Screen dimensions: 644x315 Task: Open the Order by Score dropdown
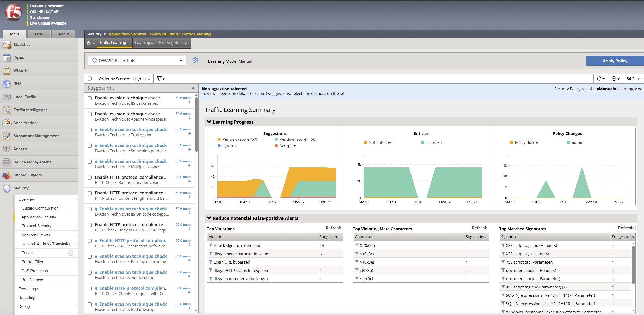114,79
